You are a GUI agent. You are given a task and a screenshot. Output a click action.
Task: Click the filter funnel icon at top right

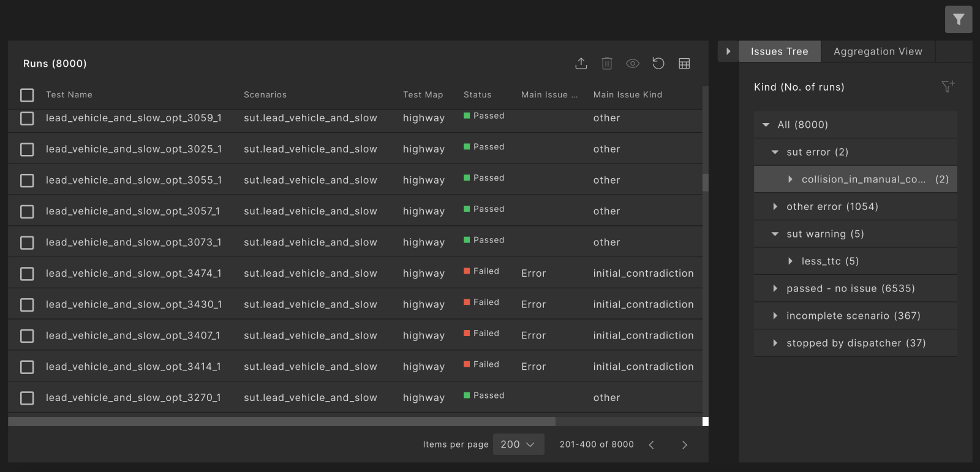(x=959, y=20)
